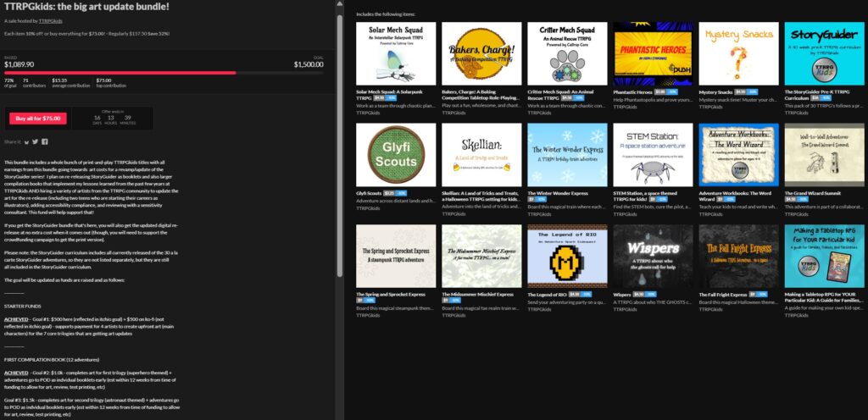Share the bundle on Twitter

[36, 141]
